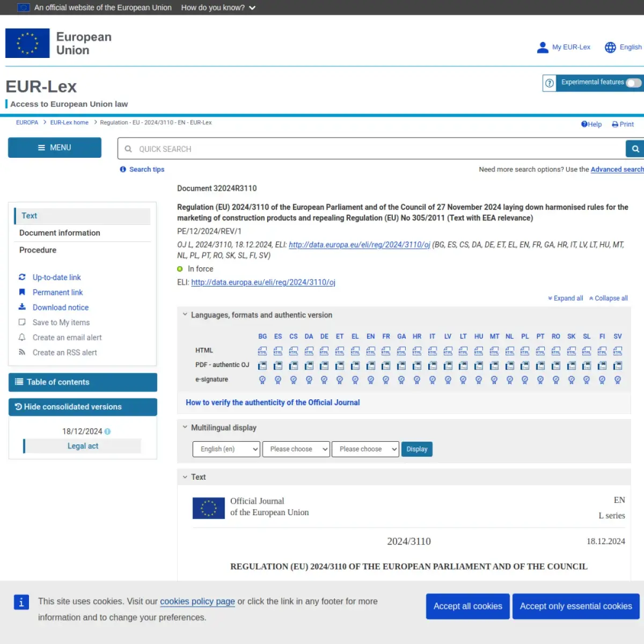The image size is (644, 644).
Task: Open the German HTML version icon
Action: coord(324,351)
